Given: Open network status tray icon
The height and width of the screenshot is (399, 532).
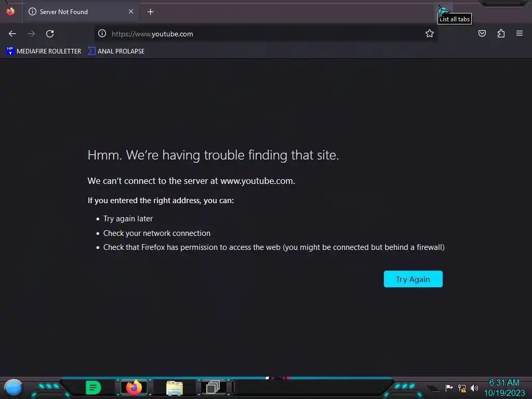Looking at the screenshot, I should pos(462,388).
